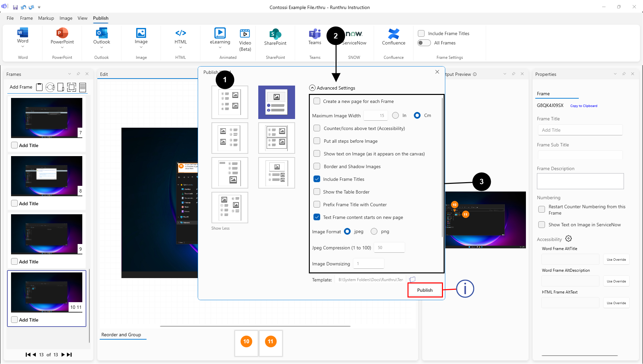Switch to the Reorder and Group tab
643x364 pixels.
coord(121,335)
